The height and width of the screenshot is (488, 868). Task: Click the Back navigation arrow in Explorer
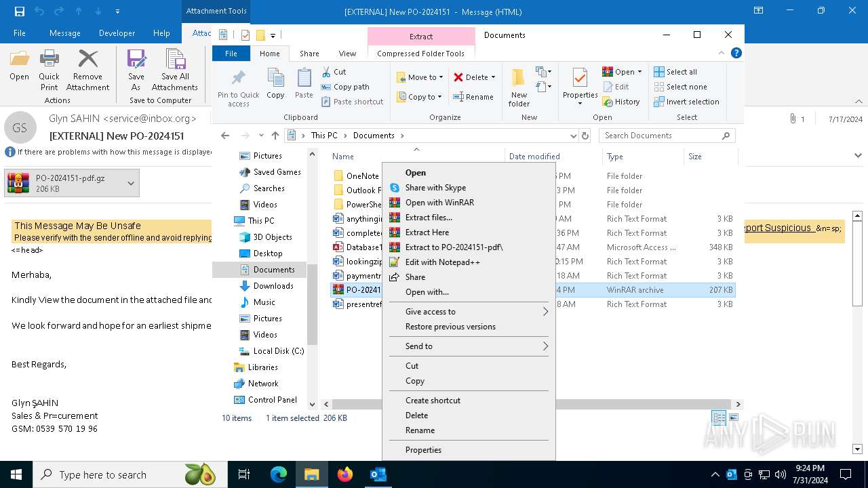pos(225,136)
